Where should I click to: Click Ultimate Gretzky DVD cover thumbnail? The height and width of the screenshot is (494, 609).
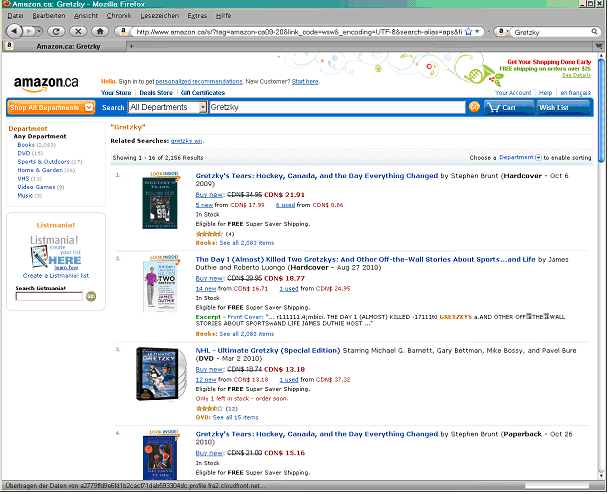pyautogui.click(x=160, y=374)
